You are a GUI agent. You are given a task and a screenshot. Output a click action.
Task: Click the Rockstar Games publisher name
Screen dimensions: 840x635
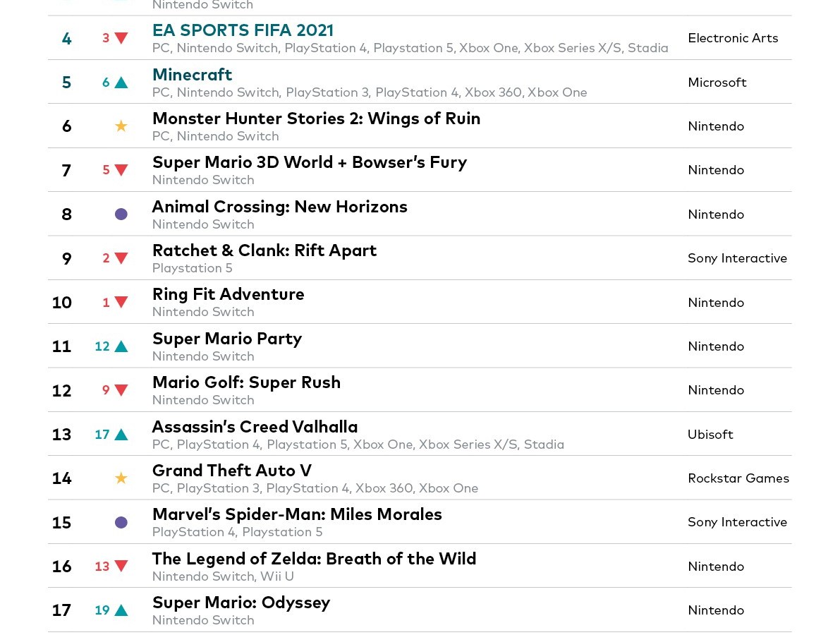tap(738, 478)
